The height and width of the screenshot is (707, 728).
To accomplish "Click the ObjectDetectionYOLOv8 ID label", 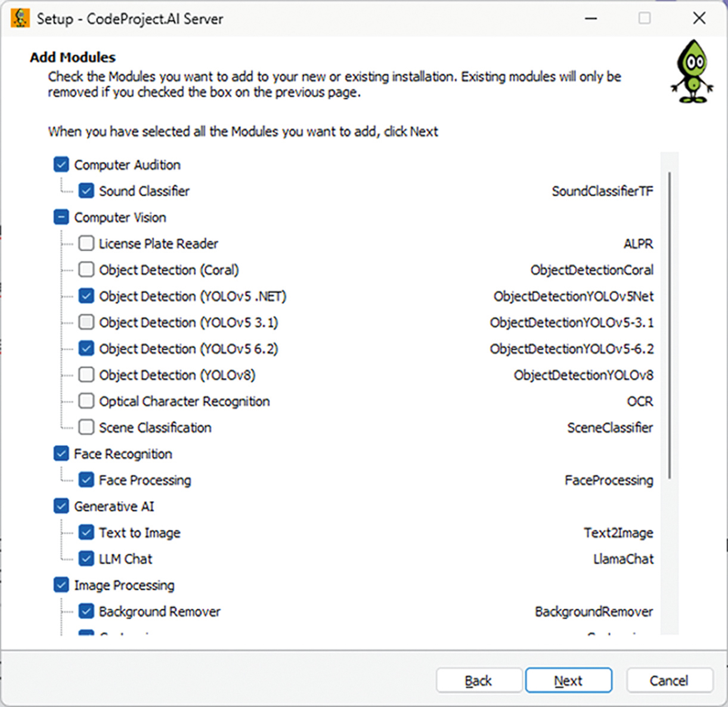I will pos(584,375).
